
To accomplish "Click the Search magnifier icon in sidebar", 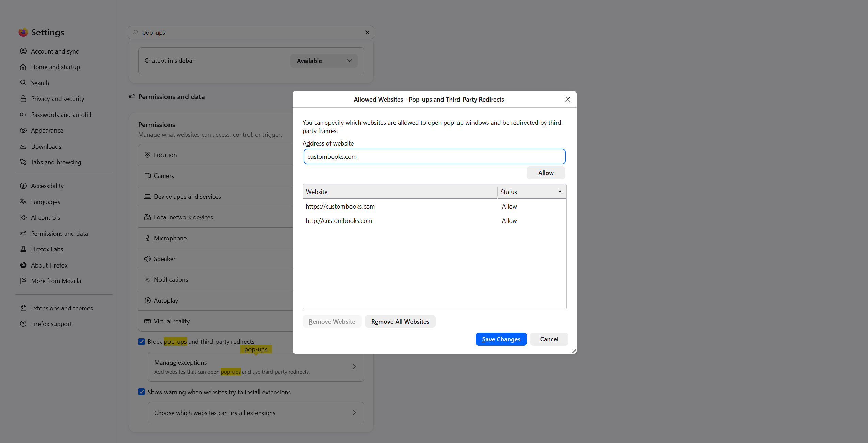I will pyautogui.click(x=23, y=83).
